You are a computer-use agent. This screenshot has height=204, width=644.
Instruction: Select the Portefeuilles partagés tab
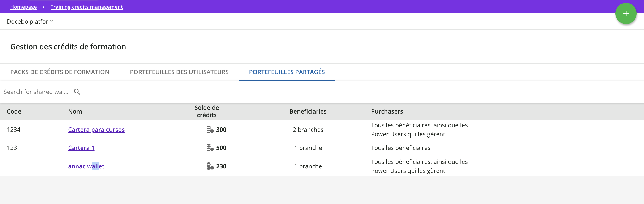coord(287,72)
